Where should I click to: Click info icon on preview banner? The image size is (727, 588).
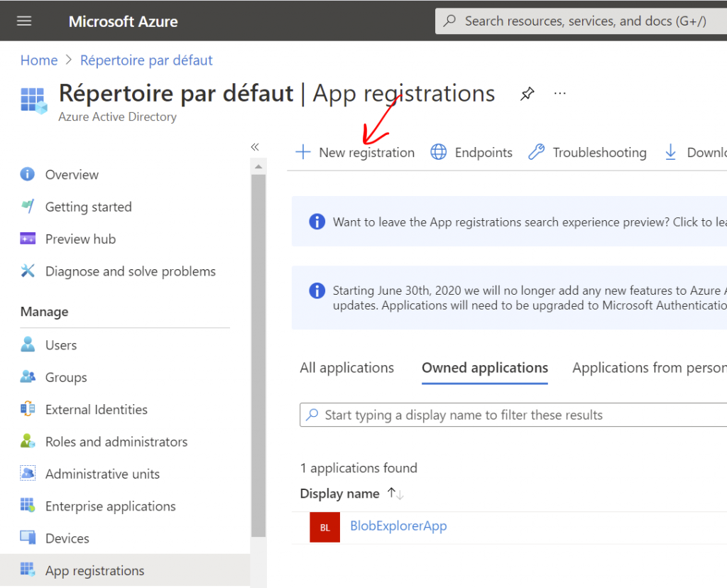pos(317,221)
